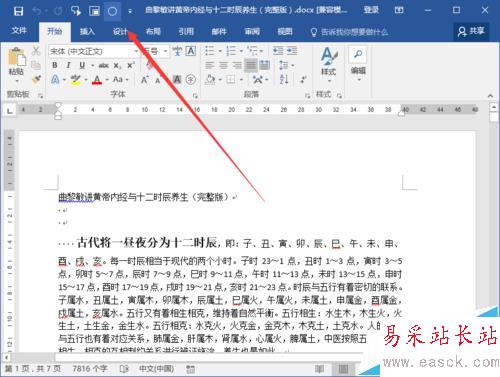The width and height of the screenshot is (500, 377).
Task: Expand the numbering list dropdown arrow
Action: pos(241,51)
